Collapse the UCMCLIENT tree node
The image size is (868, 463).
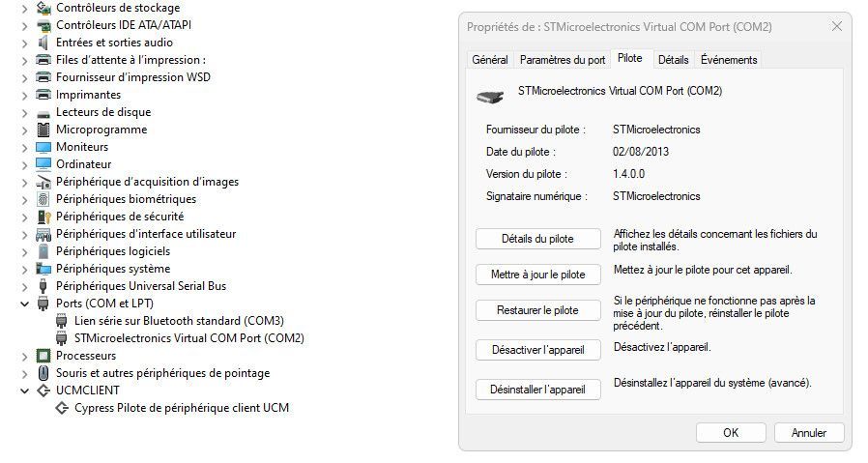click(24, 391)
